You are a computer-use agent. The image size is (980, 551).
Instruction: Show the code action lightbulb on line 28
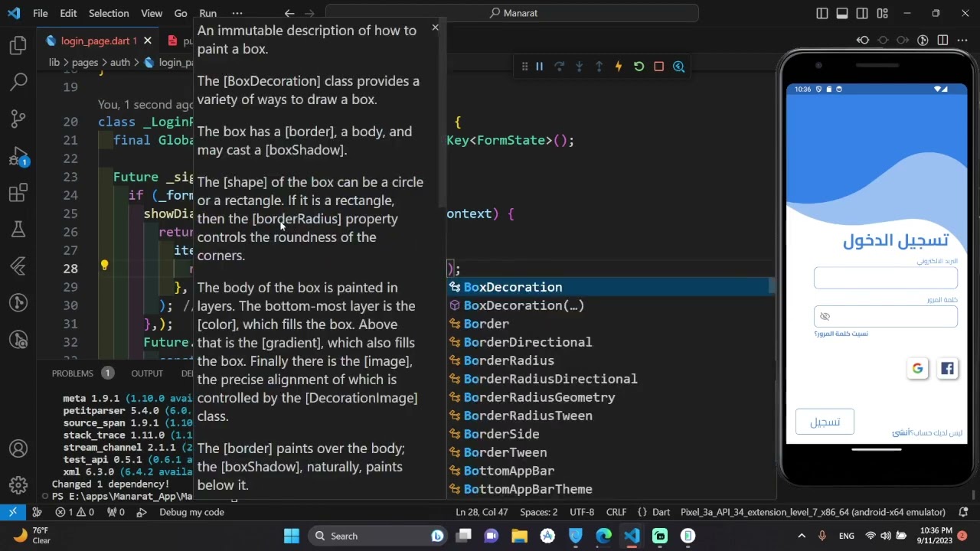104,266
